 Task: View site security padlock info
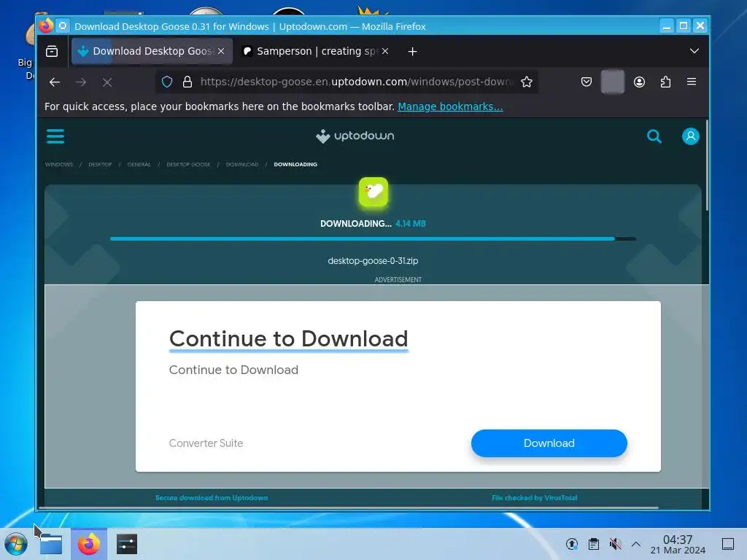click(x=187, y=82)
